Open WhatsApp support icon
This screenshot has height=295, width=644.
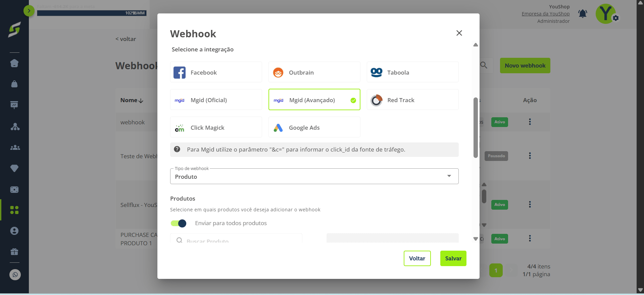tap(15, 275)
